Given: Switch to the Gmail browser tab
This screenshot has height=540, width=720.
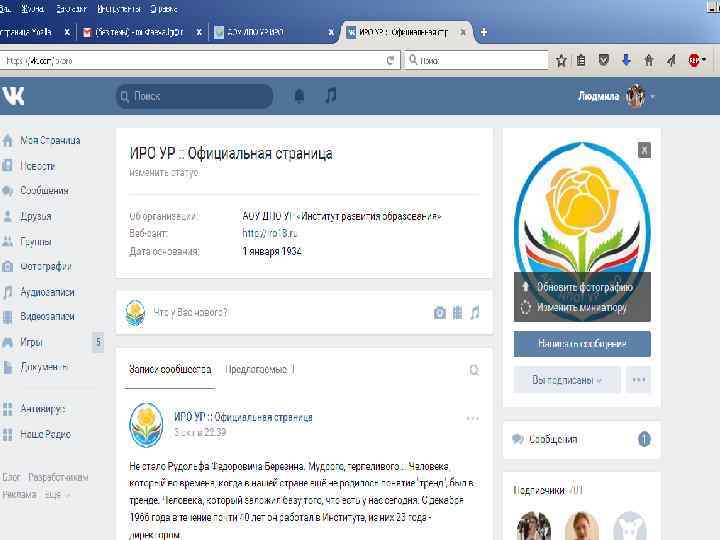Looking at the screenshot, I should click(139, 32).
